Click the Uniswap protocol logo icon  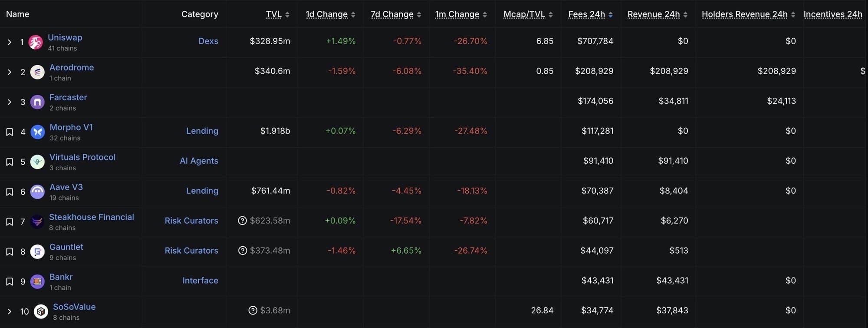(36, 42)
